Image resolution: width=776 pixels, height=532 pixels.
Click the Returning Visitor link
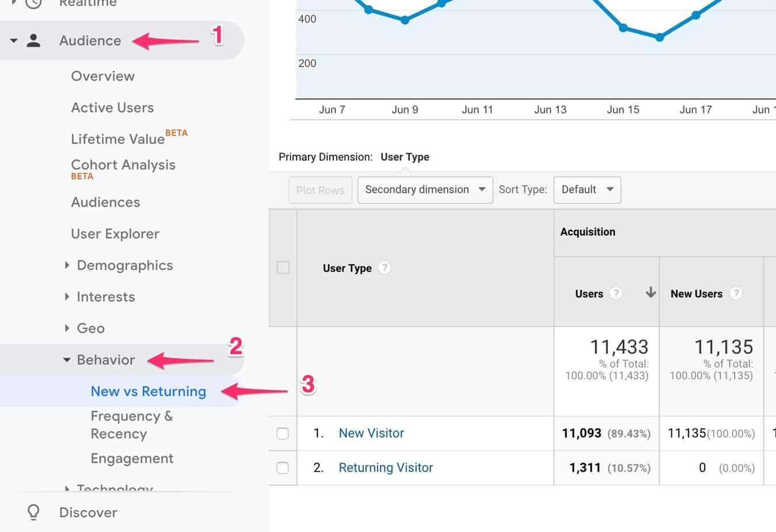[x=386, y=468]
